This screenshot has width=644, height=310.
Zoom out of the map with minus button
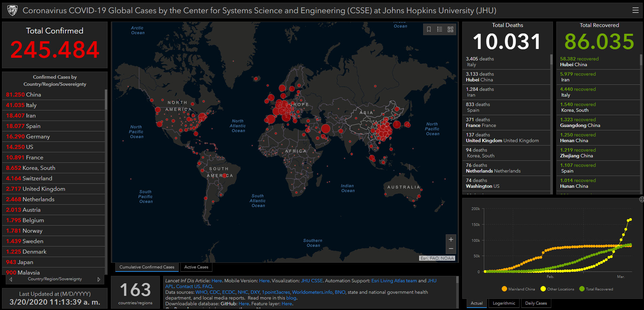451,249
